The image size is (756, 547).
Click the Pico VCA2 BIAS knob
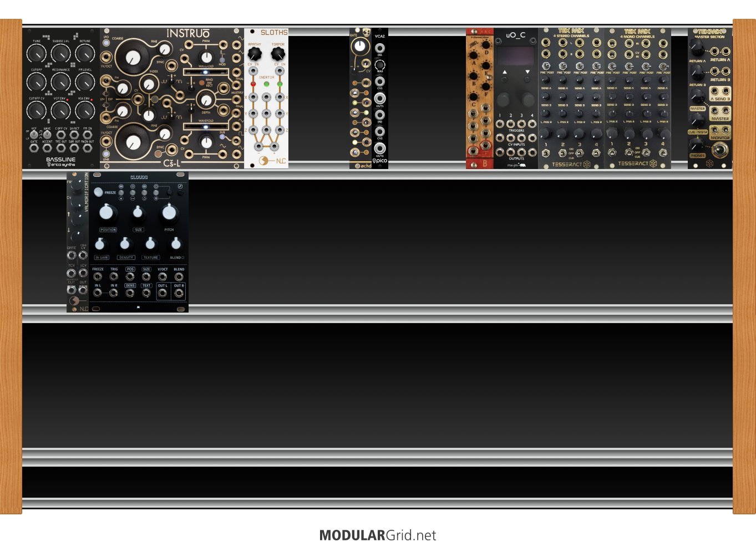[x=380, y=65]
